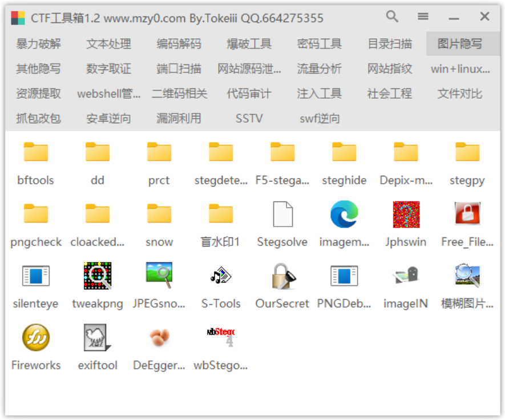Click the colorful CTF工具箱 app logo
Viewport: 505px width, 420px height.
point(18,18)
